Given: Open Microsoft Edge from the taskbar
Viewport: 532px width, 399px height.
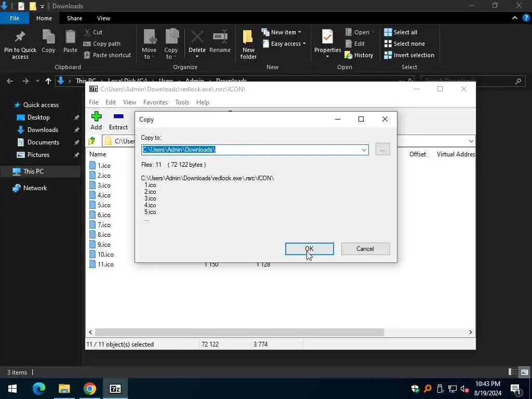Looking at the screenshot, I should 39,389.
